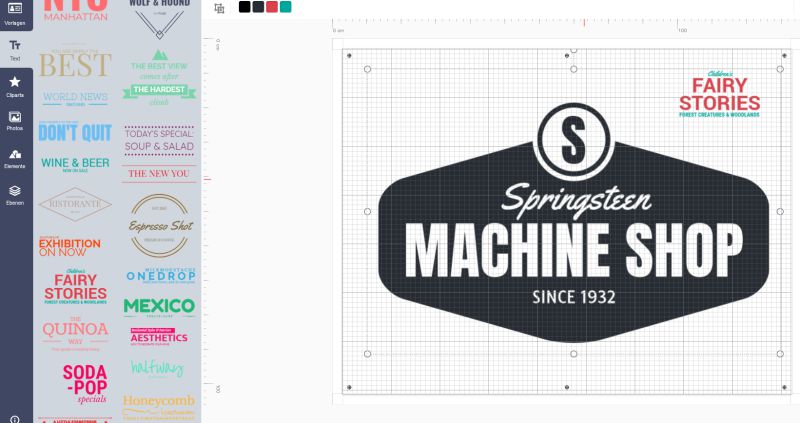This screenshot has width=800, height=423.
Task: Pick the black color swatch
Action: (245, 7)
